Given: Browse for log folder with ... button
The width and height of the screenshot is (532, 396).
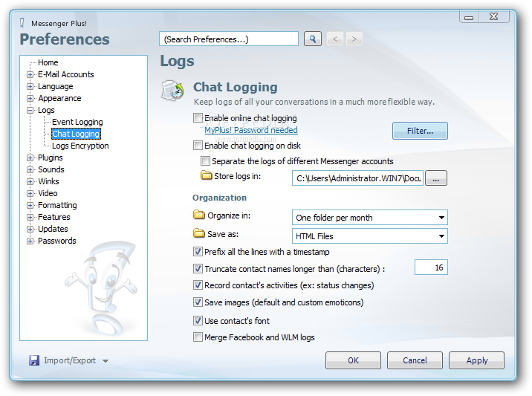Looking at the screenshot, I should pyautogui.click(x=436, y=178).
